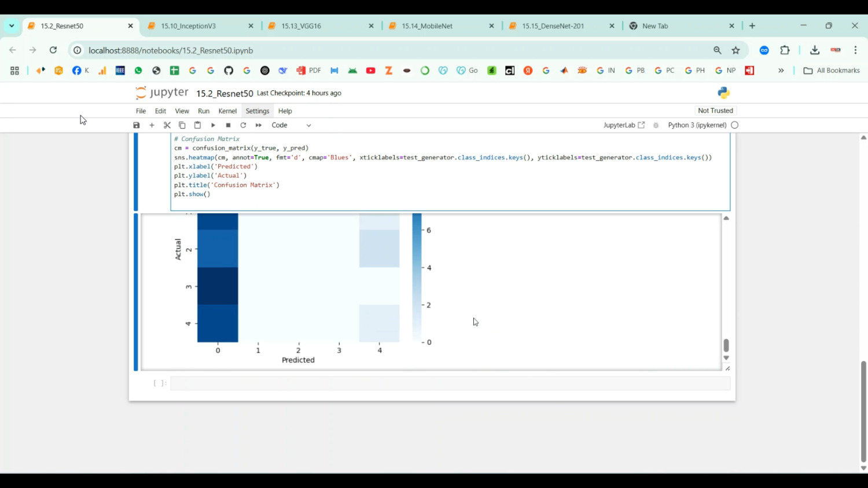Cut the selected cell using the scissors icon
The width and height of the screenshot is (868, 488).
click(167, 125)
